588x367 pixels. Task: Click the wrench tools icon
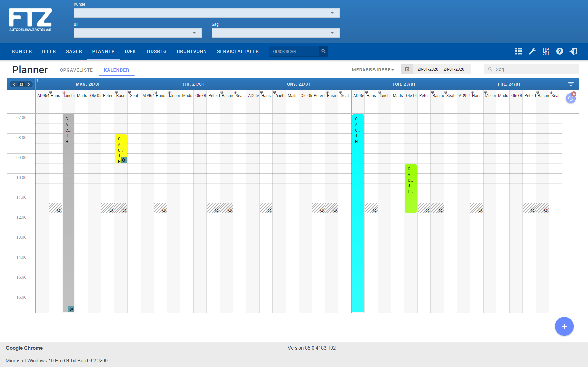point(532,51)
